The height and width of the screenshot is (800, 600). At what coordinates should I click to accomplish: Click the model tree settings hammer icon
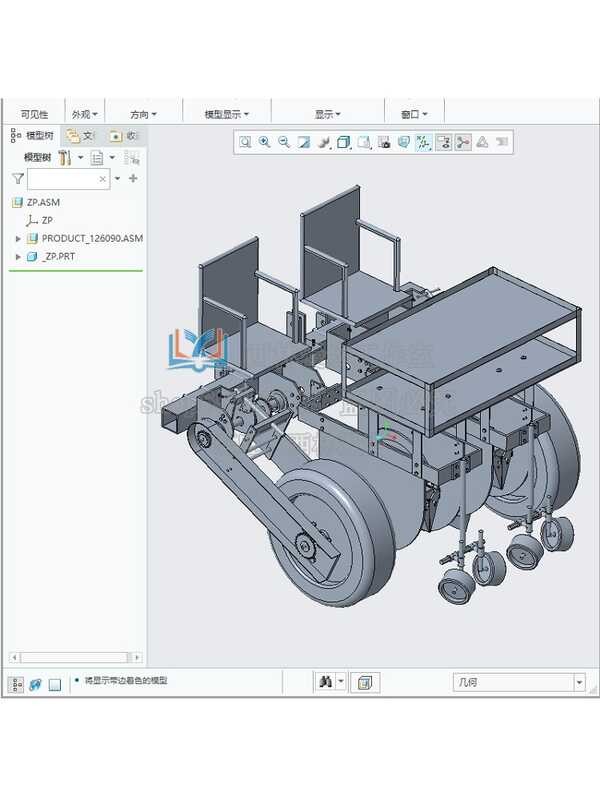point(65,158)
